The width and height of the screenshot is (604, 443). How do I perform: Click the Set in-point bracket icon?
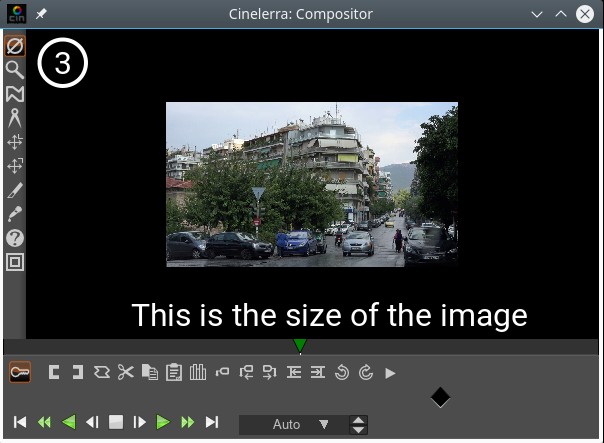click(x=54, y=372)
